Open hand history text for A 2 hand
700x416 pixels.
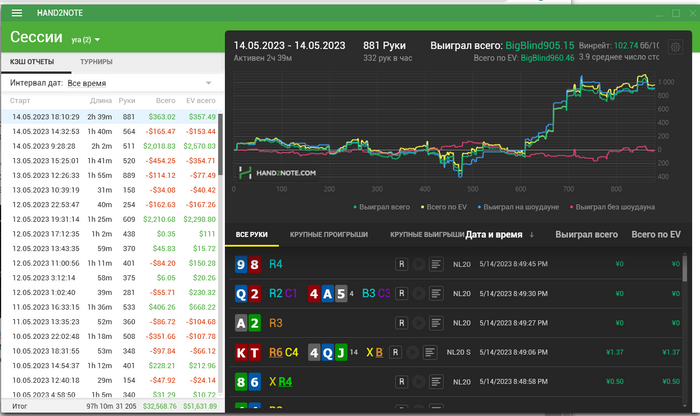tap(436, 323)
